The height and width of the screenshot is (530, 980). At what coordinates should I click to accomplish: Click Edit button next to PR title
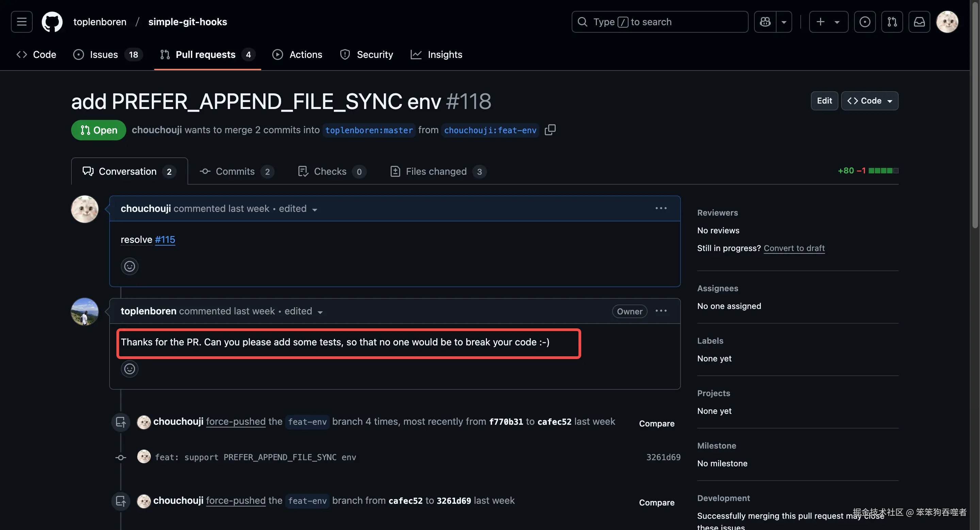point(824,101)
